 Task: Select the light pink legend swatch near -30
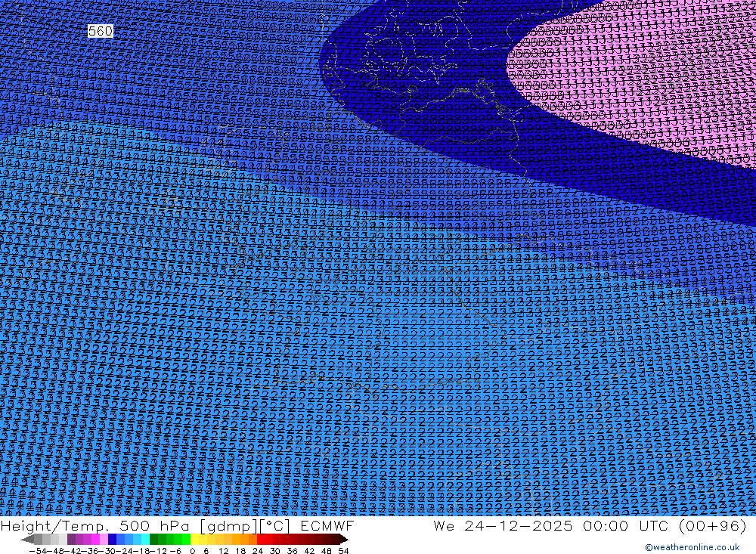point(104,539)
